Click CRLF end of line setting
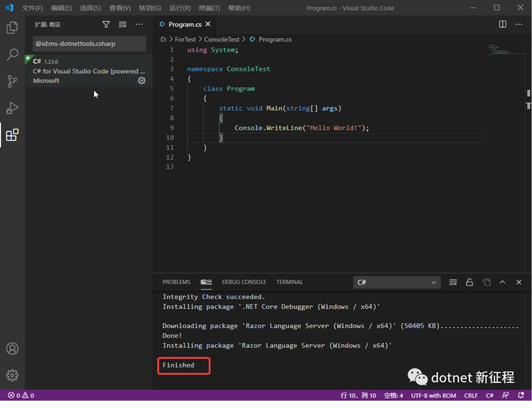 coord(470,395)
